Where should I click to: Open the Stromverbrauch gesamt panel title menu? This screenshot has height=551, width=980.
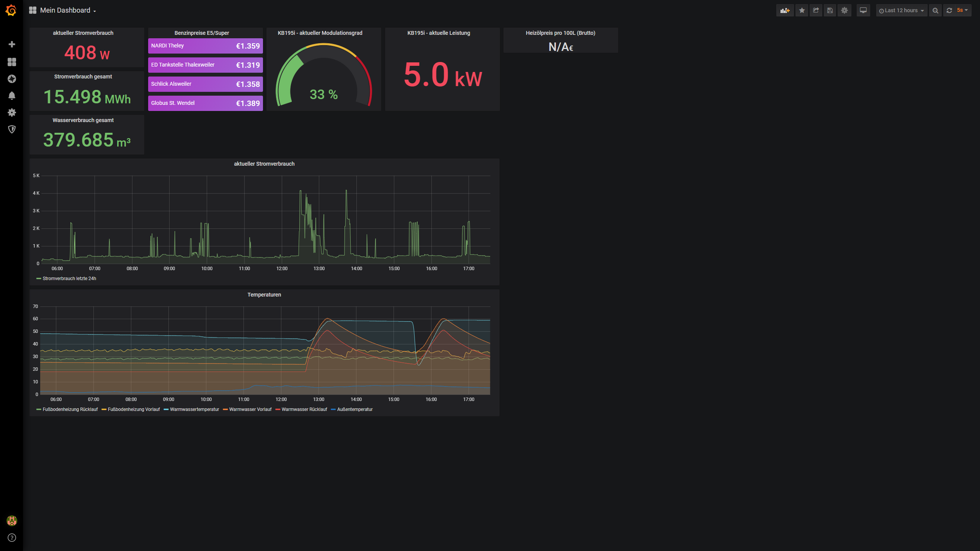(83, 77)
